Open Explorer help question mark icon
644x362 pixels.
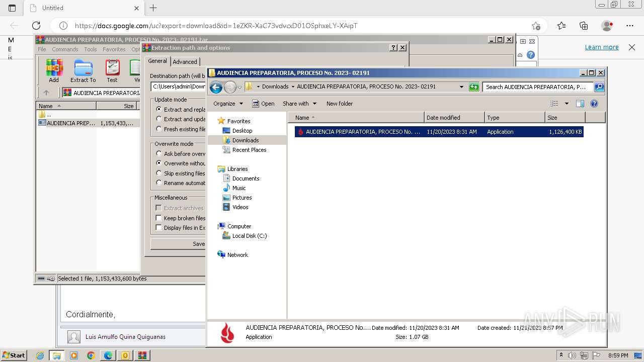click(x=594, y=104)
